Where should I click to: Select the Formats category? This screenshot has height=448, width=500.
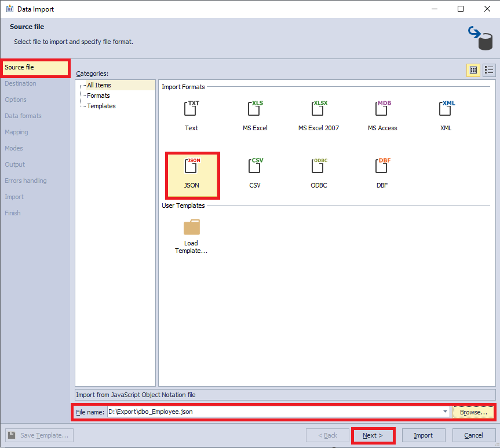click(x=98, y=96)
